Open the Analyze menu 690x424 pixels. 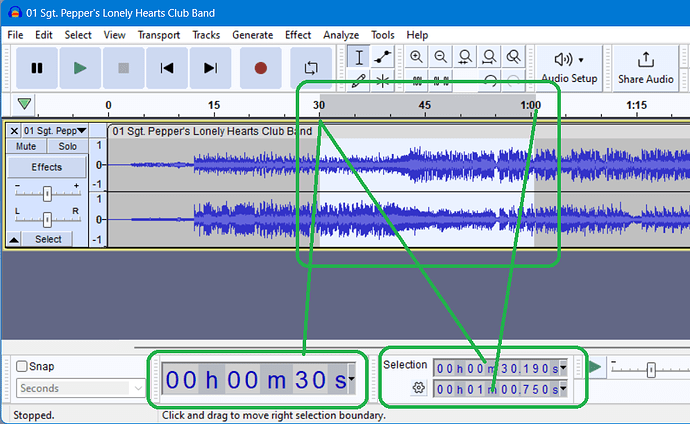click(341, 35)
